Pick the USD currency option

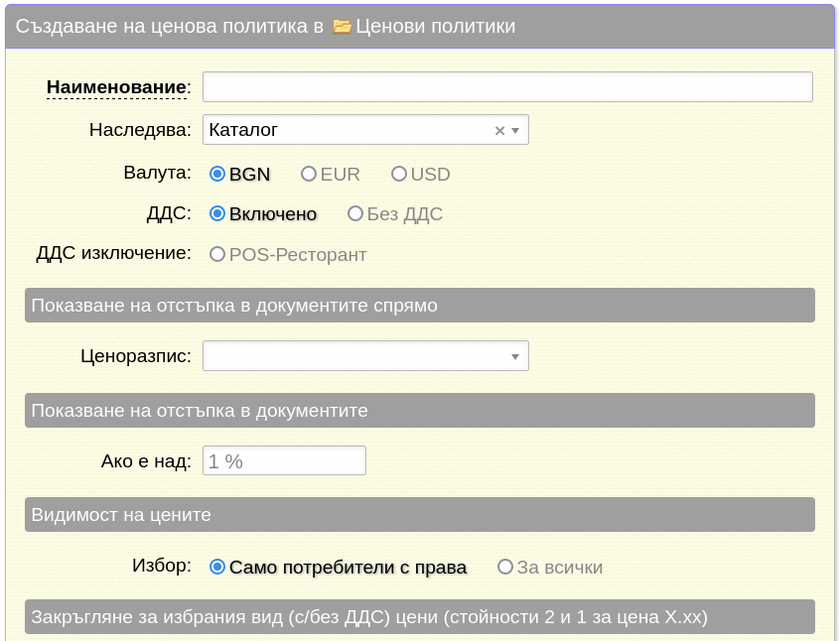click(399, 175)
